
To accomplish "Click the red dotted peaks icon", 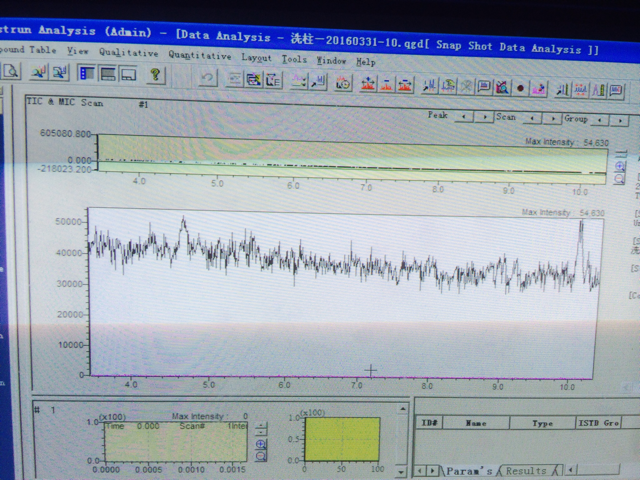I will click(x=581, y=89).
